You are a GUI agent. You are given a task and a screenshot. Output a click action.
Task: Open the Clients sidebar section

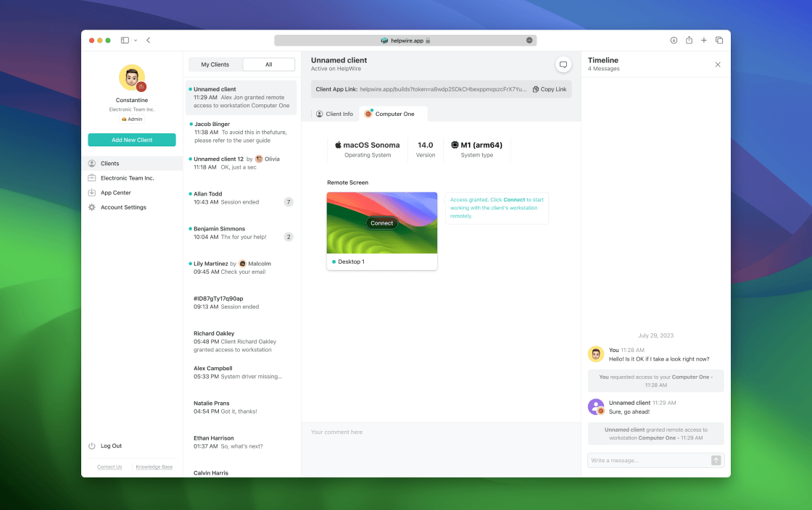click(132, 164)
